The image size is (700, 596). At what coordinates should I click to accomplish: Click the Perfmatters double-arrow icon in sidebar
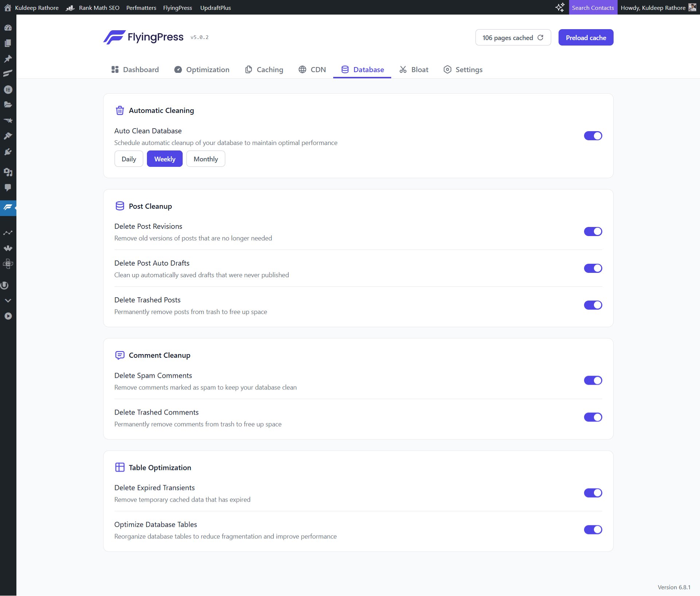tap(8, 248)
